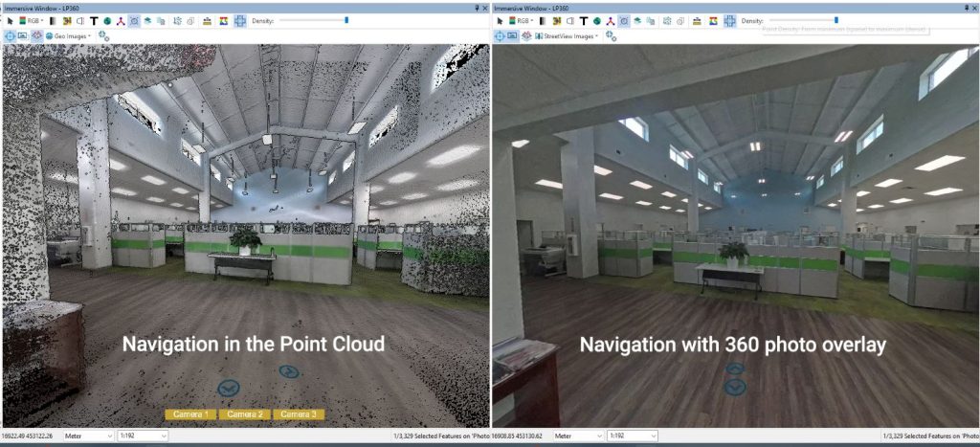Screen dimensions: 980x447
Task: Click the rainbow color-map icon in right toolbar
Action: [712, 20]
